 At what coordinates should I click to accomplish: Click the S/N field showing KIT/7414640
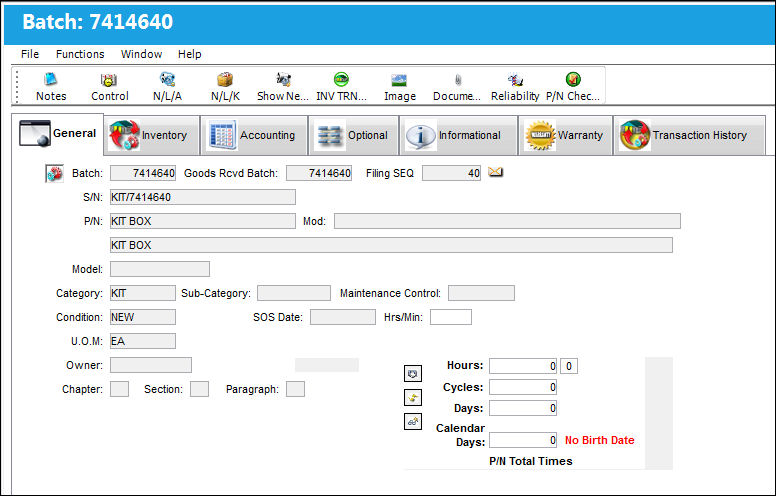point(202,197)
